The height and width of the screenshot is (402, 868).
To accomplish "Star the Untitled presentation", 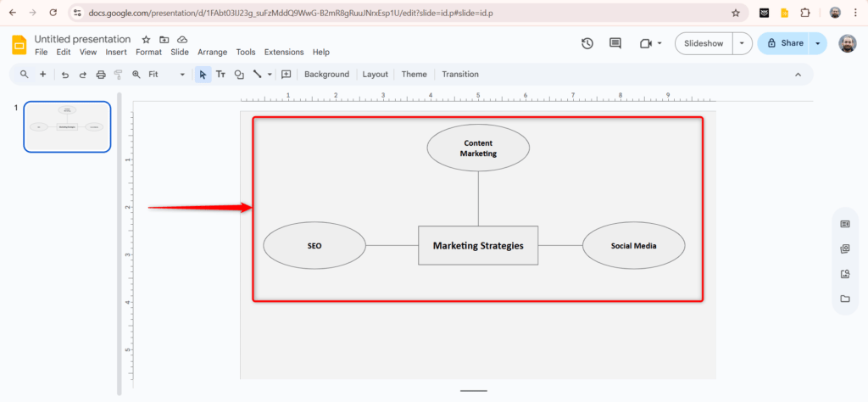I will (146, 40).
